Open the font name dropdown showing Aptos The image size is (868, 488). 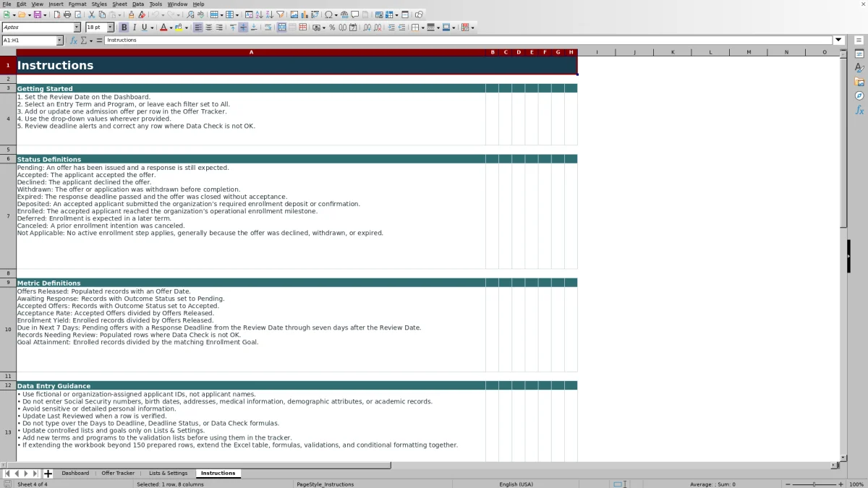click(x=77, y=27)
